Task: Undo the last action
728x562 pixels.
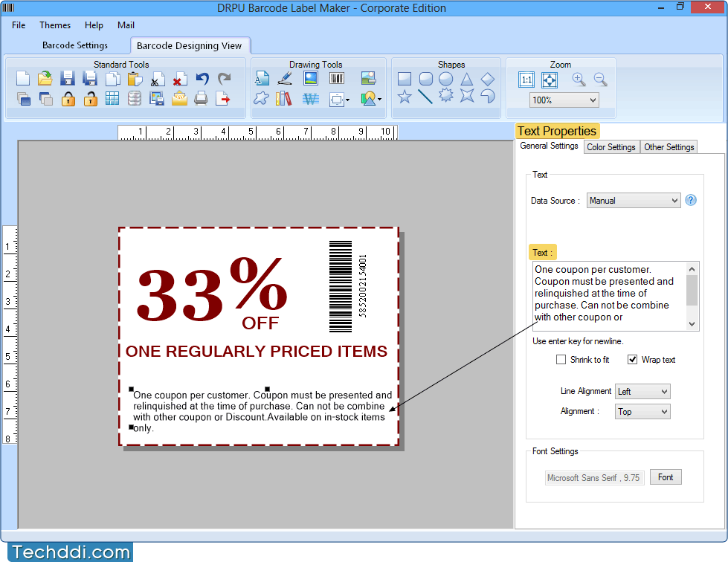Action: pos(202,79)
